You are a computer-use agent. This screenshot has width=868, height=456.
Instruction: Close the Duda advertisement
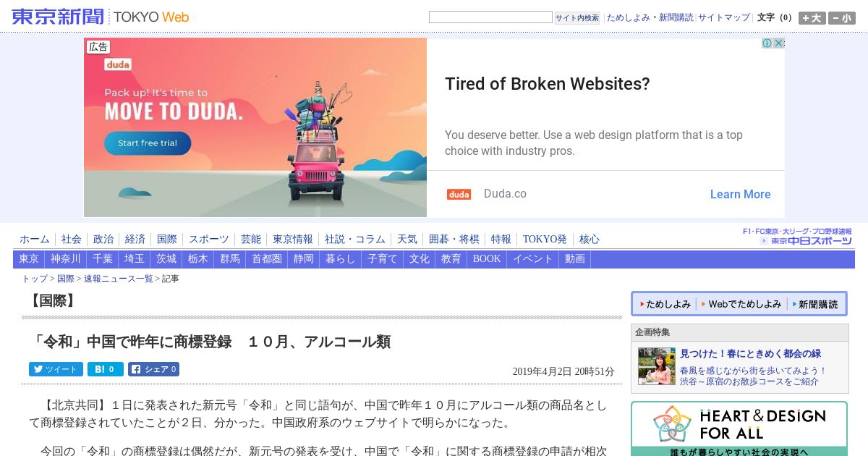click(x=779, y=43)
